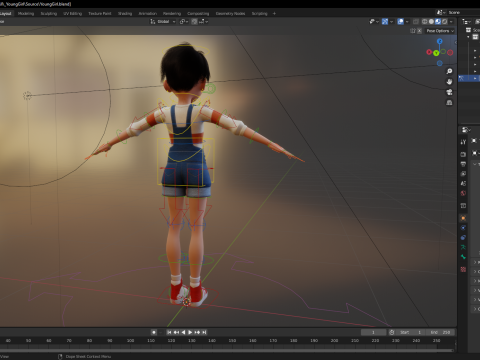This screenshot has width=480, height=360.
Task: Open the green Bone properties tab
Action: pos(463,257)
